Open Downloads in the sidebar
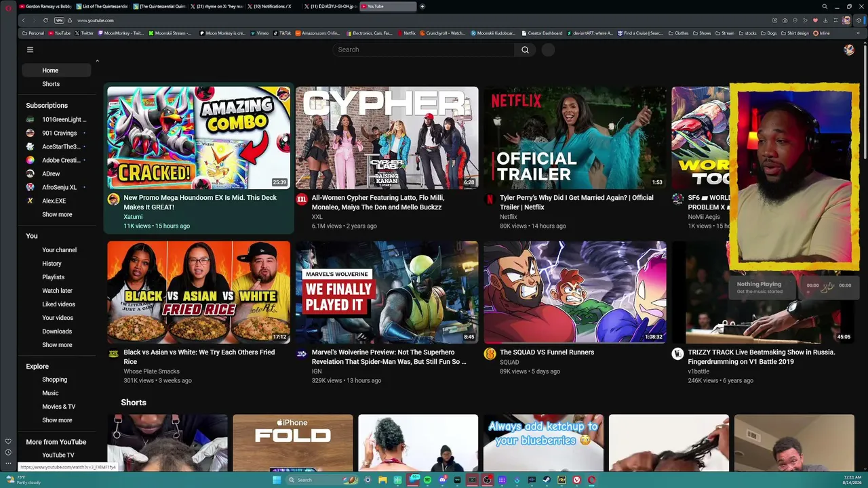Image resolution: width=868 pixels, height=488 pixels. pos(56,331)
